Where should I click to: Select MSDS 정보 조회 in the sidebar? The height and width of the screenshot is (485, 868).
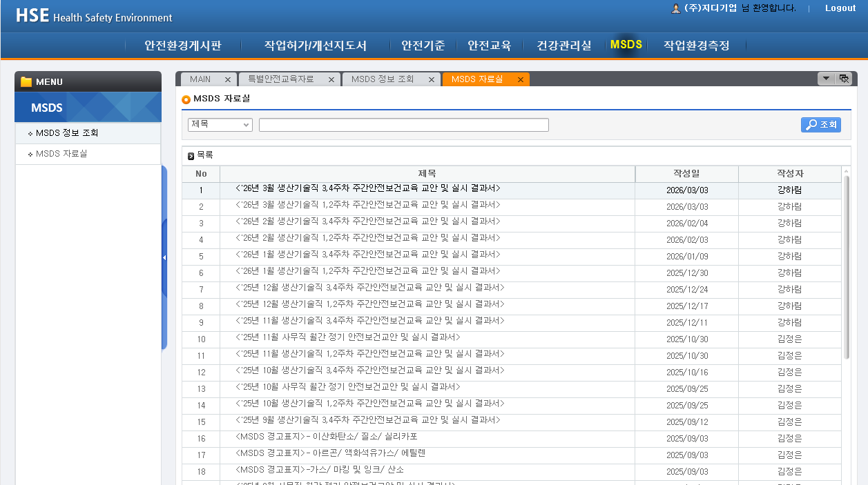pyautogui.click(x=67, y=133)
